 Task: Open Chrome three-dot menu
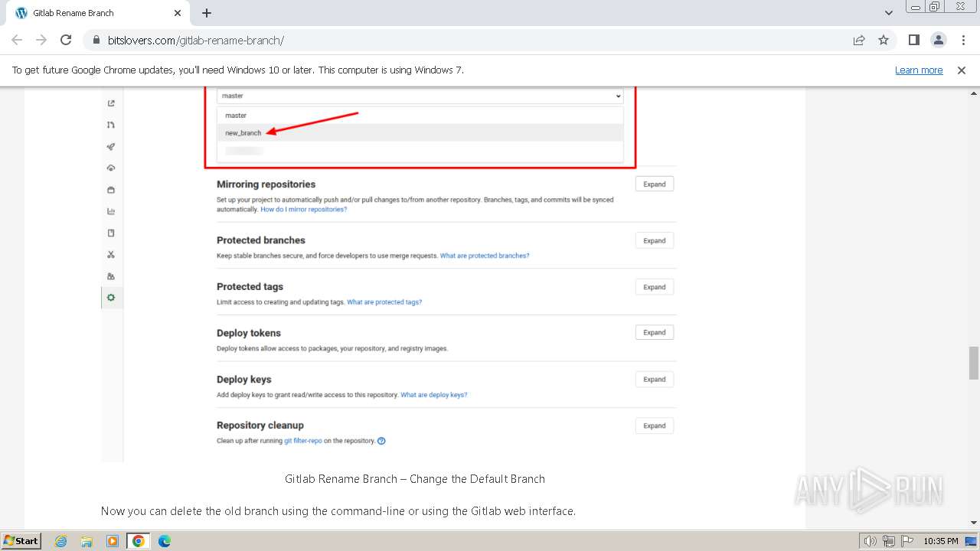(x=962, y=40)
